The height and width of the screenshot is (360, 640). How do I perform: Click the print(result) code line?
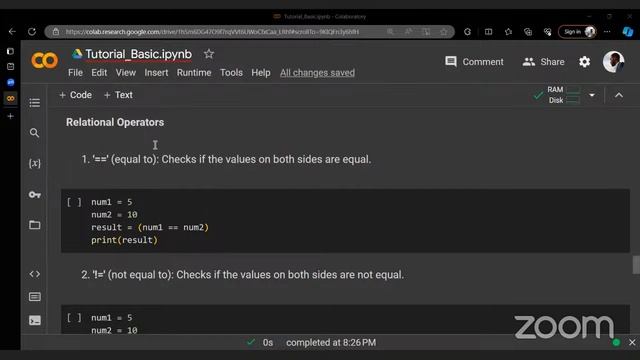coord(124,240)
